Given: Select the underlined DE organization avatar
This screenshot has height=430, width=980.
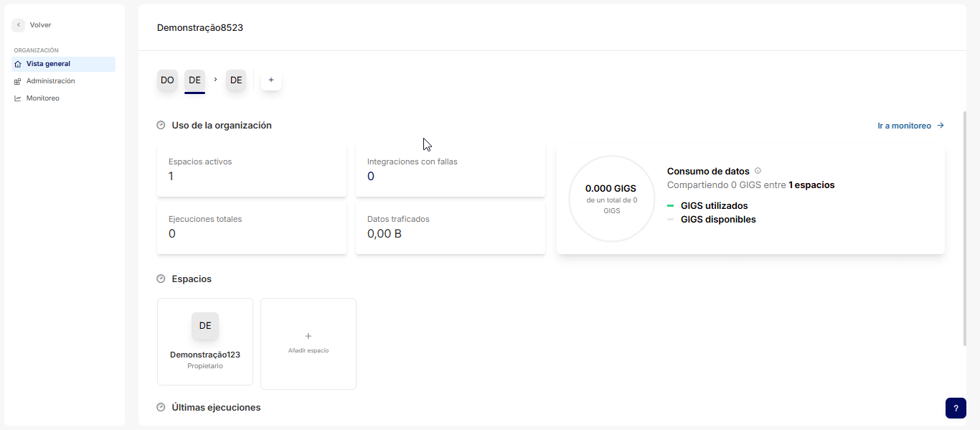Looking at the screenshot, I should coord(194,80).
